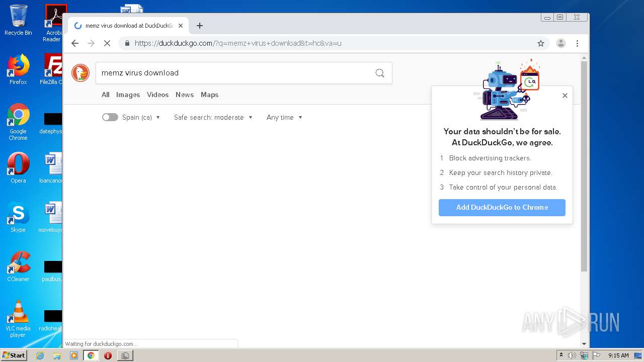Click 'Take control of your personal data.' text
This screenshot has height=362, width=644.
click(503, 188)
